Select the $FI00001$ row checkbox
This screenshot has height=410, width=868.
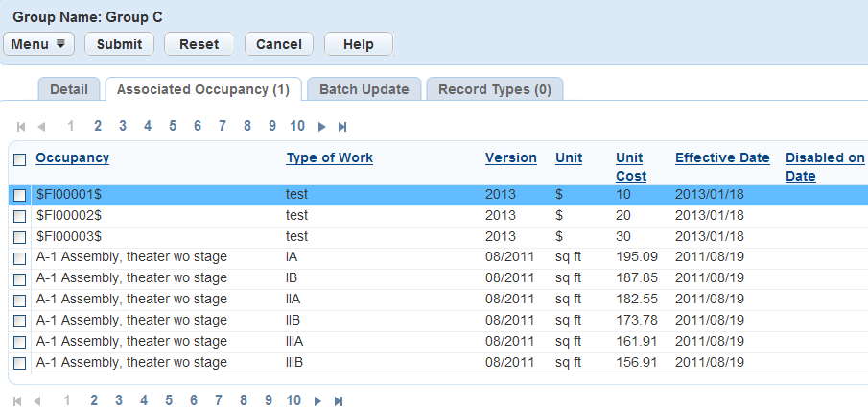point(20,195)
